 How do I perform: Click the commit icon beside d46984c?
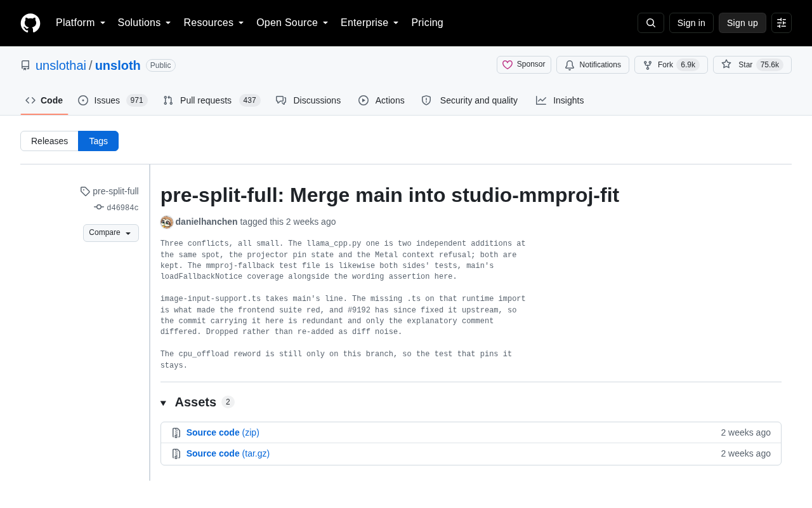pos(99,207)
